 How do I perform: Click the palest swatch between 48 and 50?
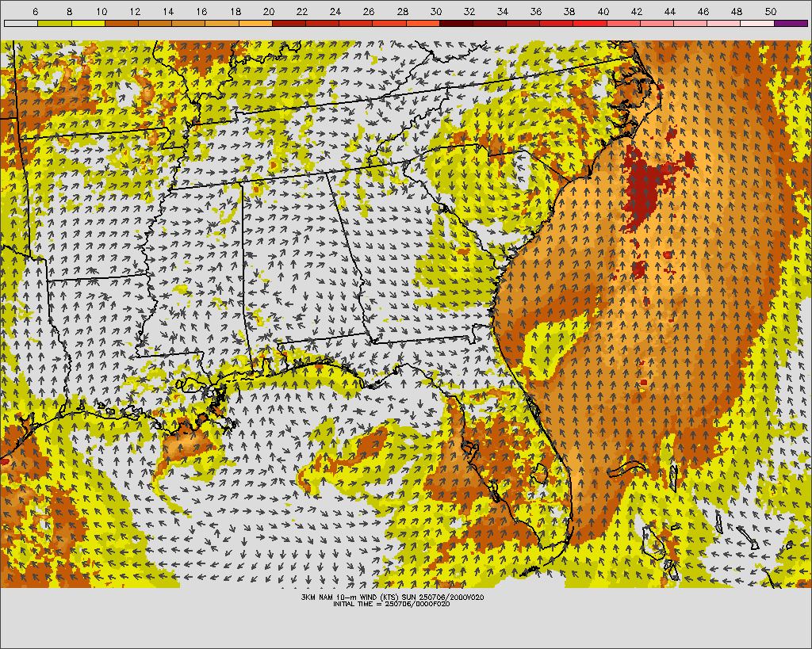pos(757,23)
